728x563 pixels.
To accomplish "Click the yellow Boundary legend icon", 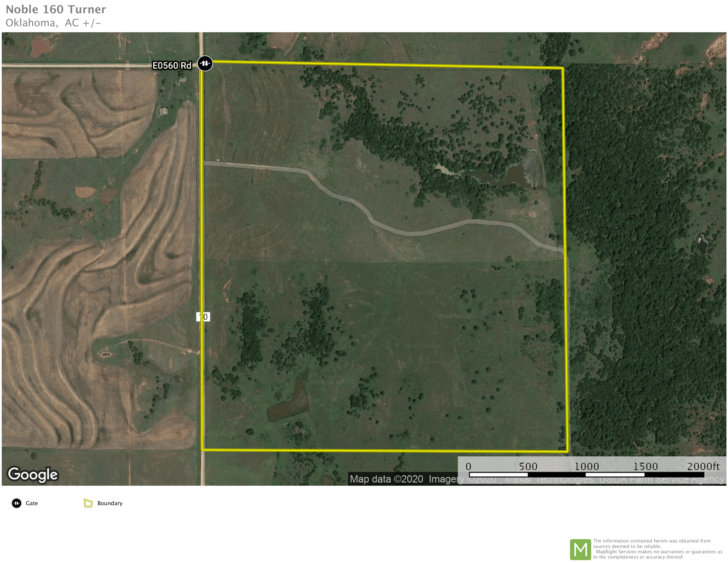I will 88,503.
